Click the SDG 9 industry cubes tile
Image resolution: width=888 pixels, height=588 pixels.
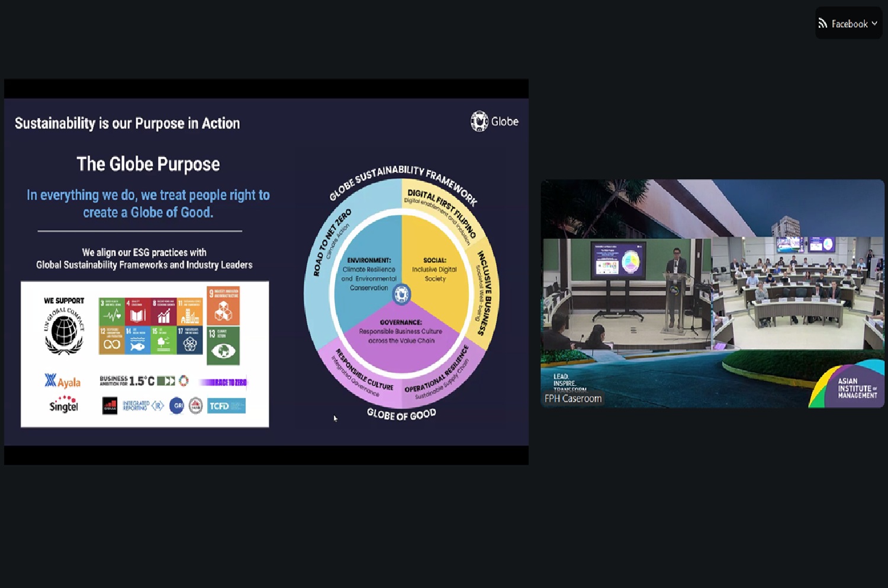[223, 306]
